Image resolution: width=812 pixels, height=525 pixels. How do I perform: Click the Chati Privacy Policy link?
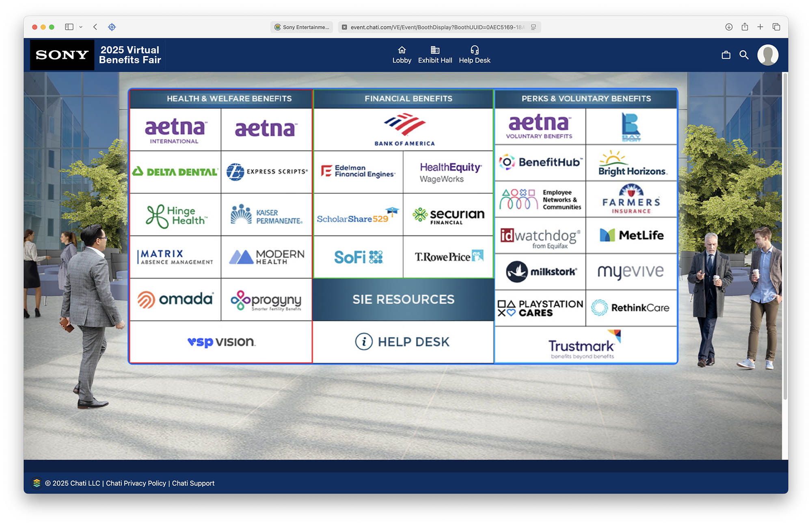(136, 483)
